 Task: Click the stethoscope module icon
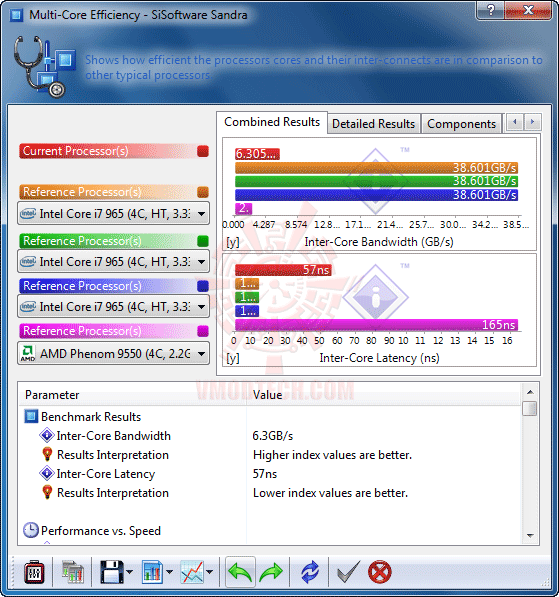tap(44, 66)
